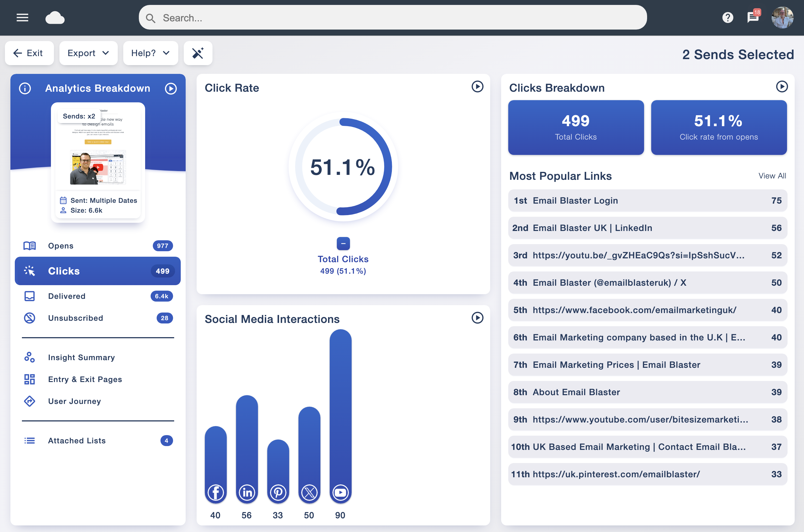Play the Click Rate card video

click(477, 86)
